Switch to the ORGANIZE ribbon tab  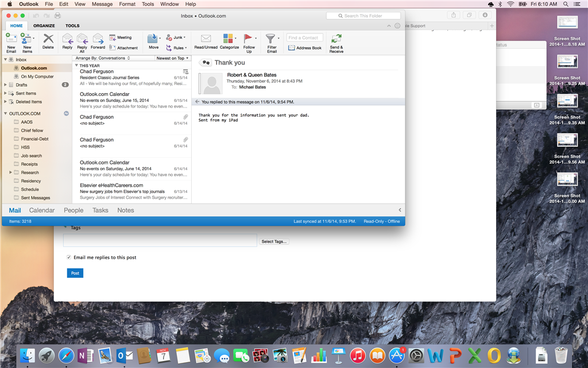tap(44, 26)
